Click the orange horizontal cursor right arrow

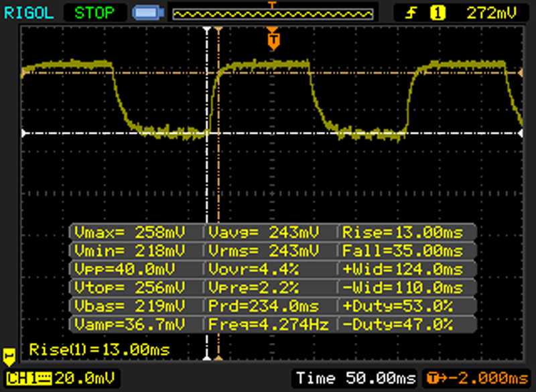point(521,73)
